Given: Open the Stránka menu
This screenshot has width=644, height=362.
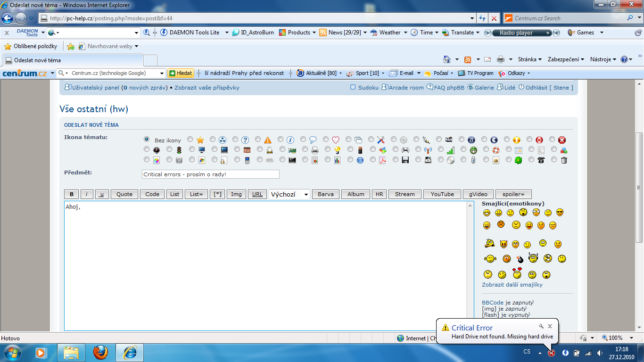Looking at the screenshot, I should (x=530, y=59).
